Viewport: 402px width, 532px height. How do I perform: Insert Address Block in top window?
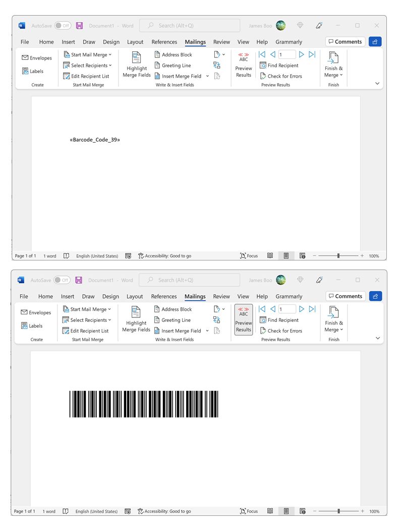point(174,54)
